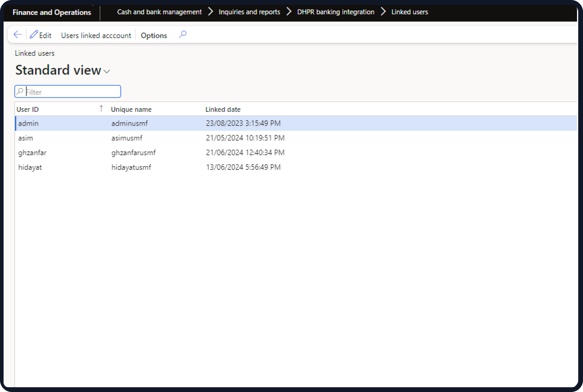Open the Options menu
Viewport: 583px width, 392px height.
[154, 35]
